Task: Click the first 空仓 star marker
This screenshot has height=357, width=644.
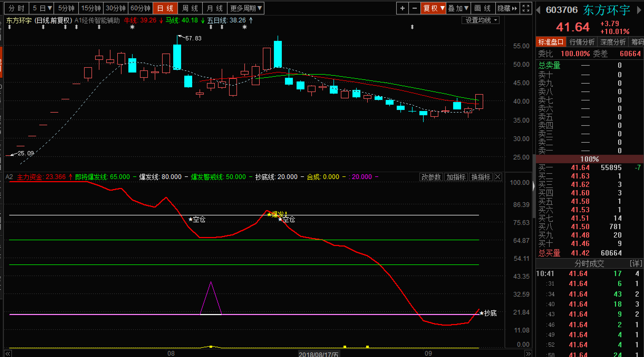Action: (197, 219)
